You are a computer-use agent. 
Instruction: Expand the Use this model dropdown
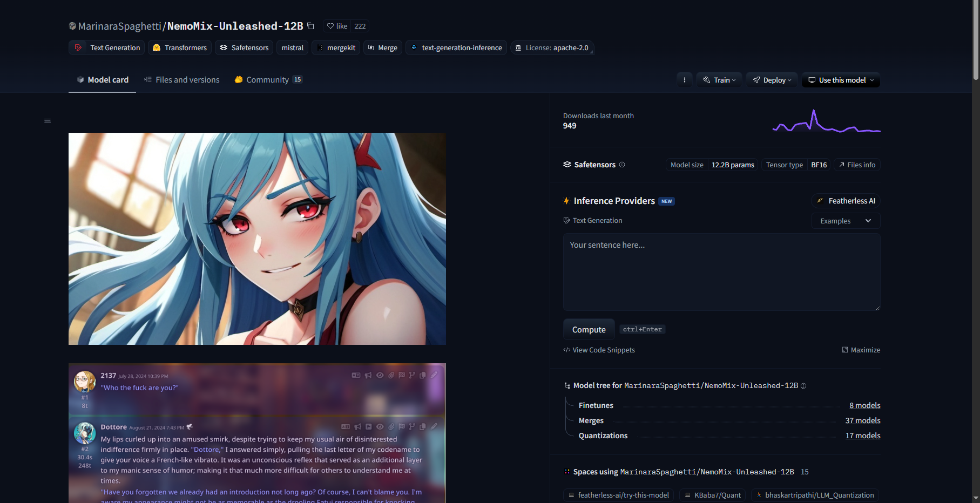[x=841, y=80]
